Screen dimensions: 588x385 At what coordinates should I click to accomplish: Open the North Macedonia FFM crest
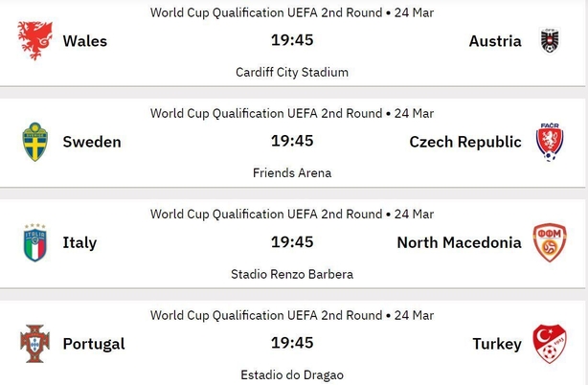point(550,242)
